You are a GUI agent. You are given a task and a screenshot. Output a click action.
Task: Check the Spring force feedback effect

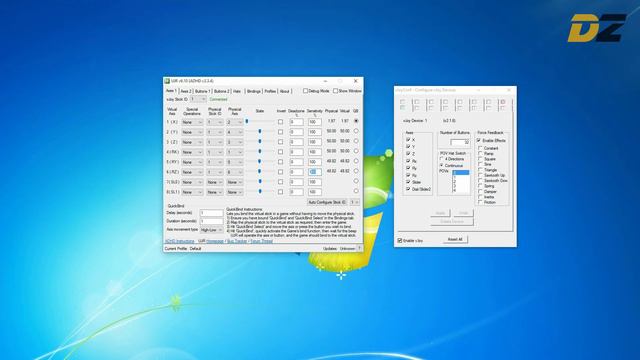(x=480, y=186)
